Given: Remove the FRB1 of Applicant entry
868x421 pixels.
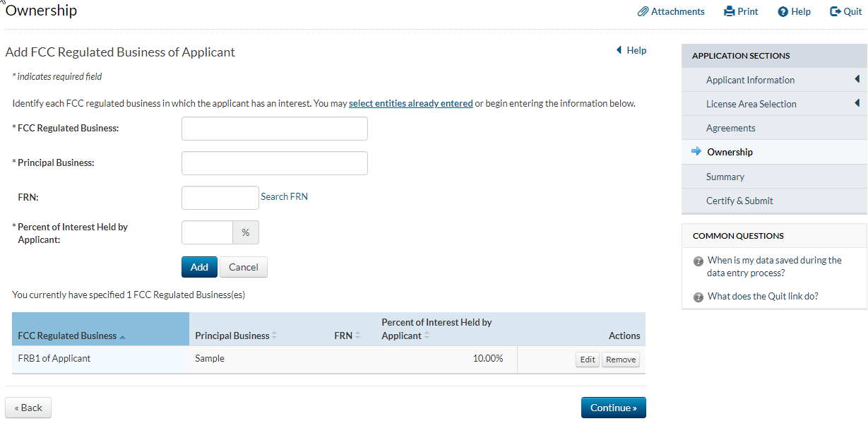Looking at the screenshot, I should (x=620, y=360).
